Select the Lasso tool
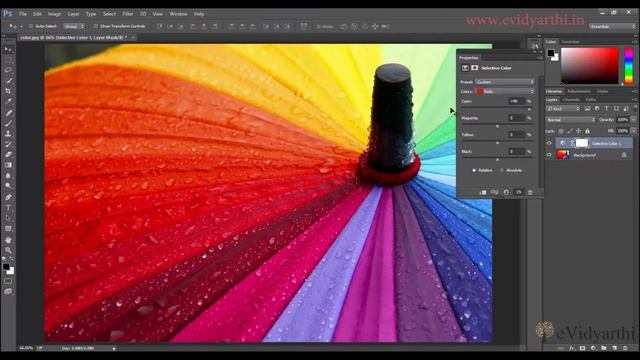The image size is (640, 360). [8, 70]
